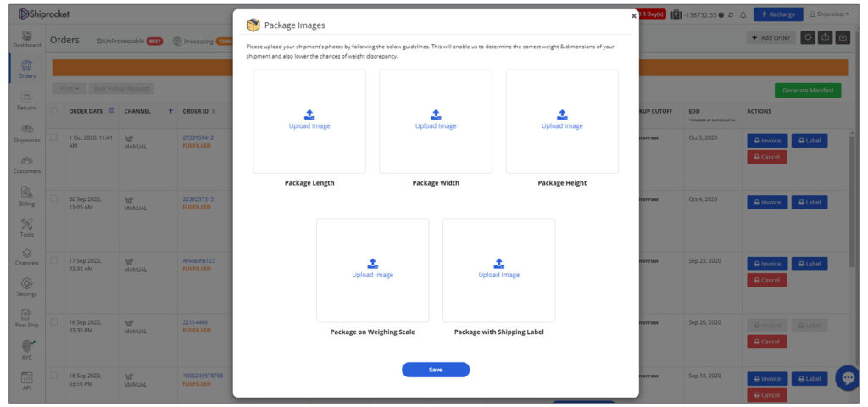The width and height of the screenshot is (868, 407).
Task: Open KYC fingerprint section
Action: click(26, 350)
